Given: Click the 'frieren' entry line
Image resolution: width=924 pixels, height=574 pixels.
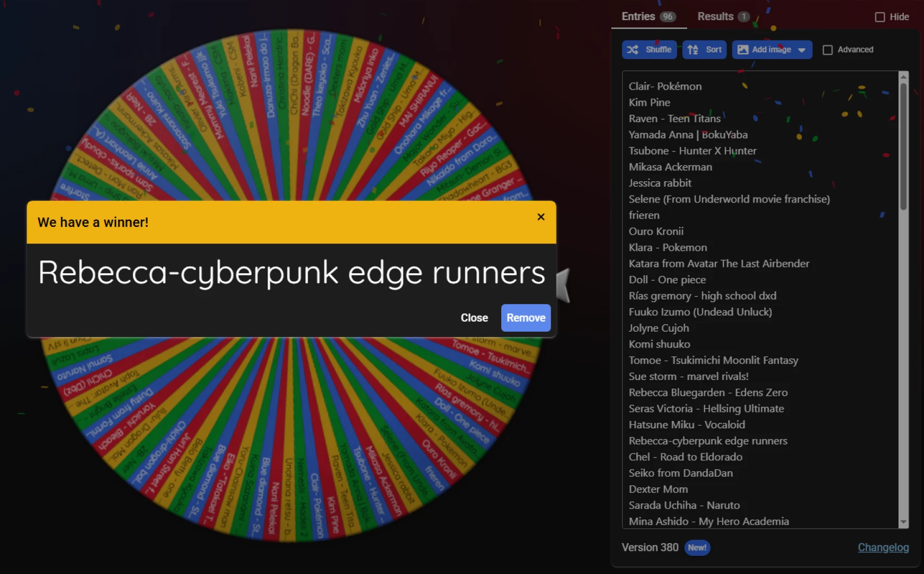Looking at the screenshot, I should (x=644, y=215).
